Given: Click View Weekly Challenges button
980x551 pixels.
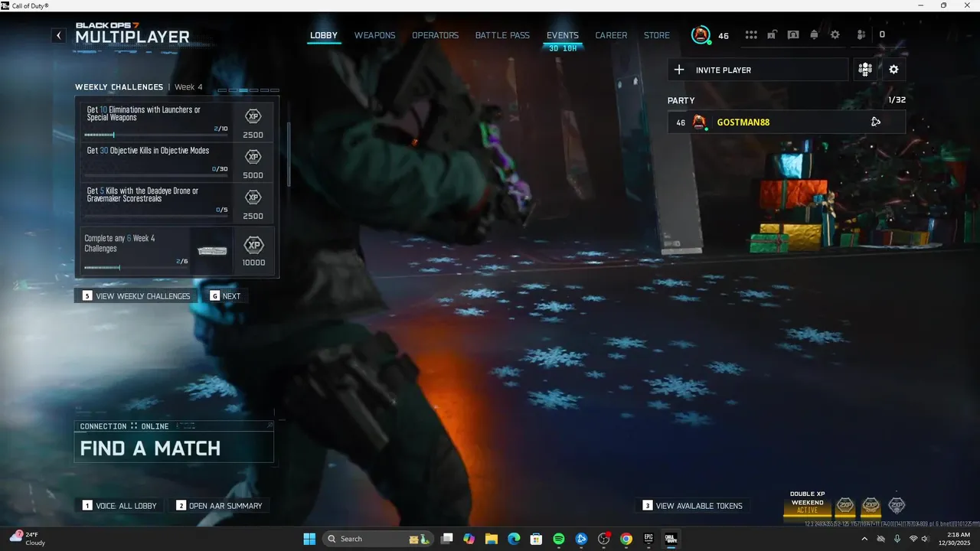Looking at the screenshot, I should (136, 296).
